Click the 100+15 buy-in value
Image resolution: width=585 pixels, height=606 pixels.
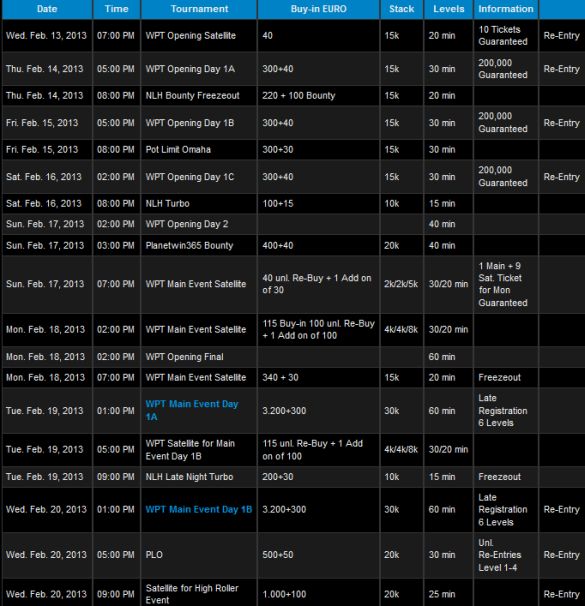(x=277, y=204)
